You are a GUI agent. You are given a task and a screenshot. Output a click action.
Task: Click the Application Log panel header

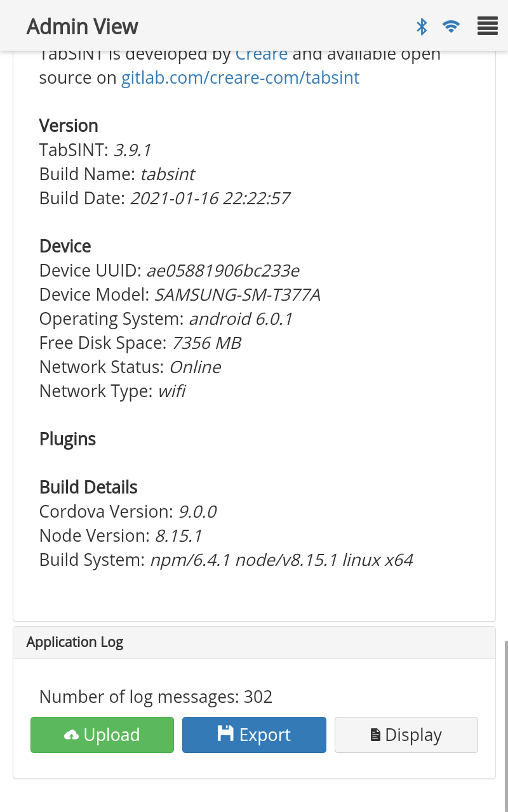pyautogui.click(x=254, y=643)
